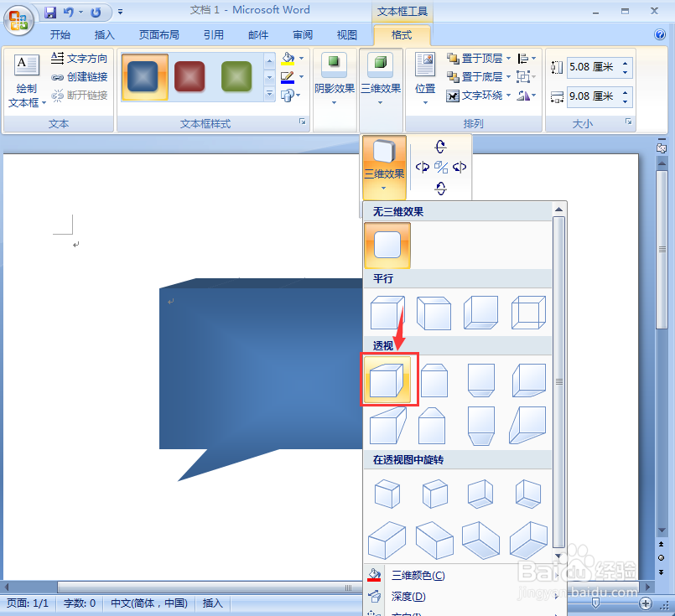The width and height of the screenshot is (675, 616).
Task: Apply the blue text box style
Action: point(144,77)
